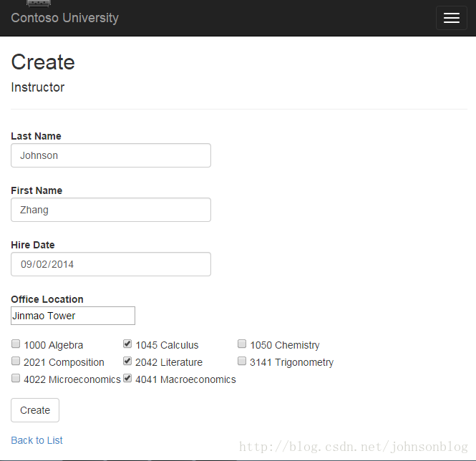Select the Hire Date field
This screenshot has height=461, width=476.
pyautogui.click(x=111, y=264)
